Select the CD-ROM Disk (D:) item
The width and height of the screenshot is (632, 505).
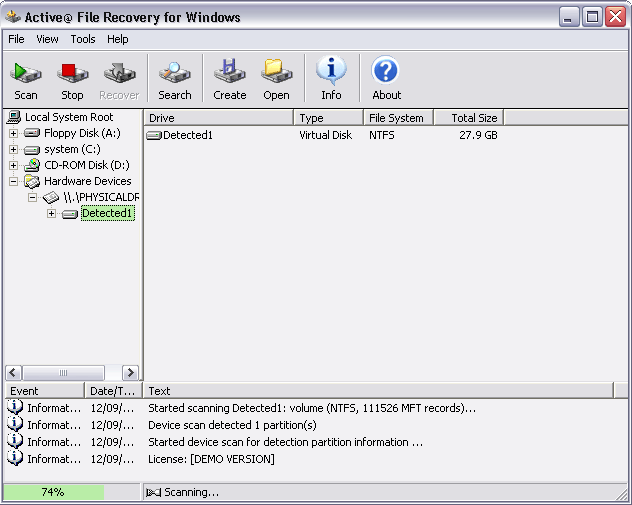click(86, 165)
